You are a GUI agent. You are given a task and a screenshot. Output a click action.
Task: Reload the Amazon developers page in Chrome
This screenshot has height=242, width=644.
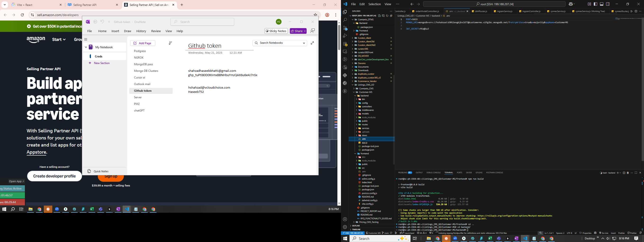pyautogui.click(x=22, y=15)
